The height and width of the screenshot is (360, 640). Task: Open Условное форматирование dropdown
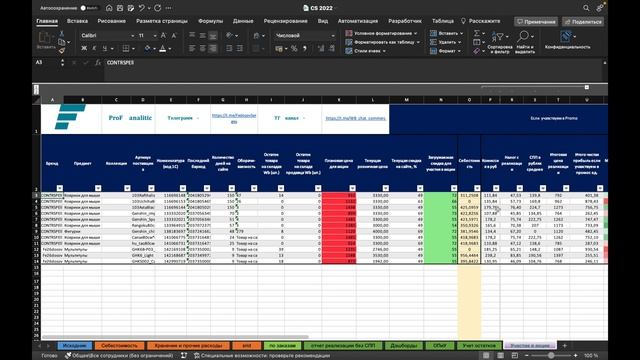(382, 33)
